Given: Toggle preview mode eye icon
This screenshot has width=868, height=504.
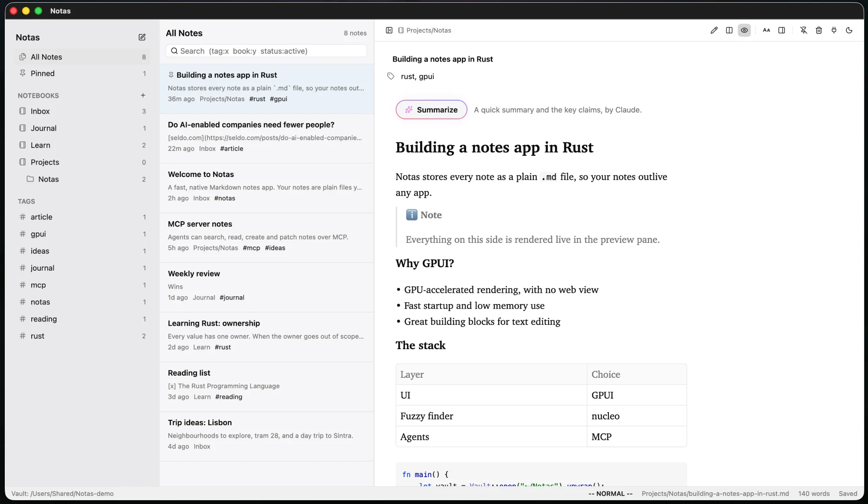Looking at the screenshot, I should coord(744,30).
